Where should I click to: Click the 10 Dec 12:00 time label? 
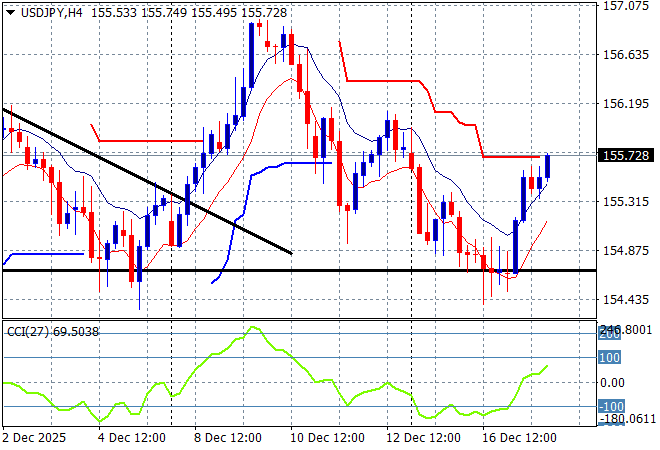[327, 438]
